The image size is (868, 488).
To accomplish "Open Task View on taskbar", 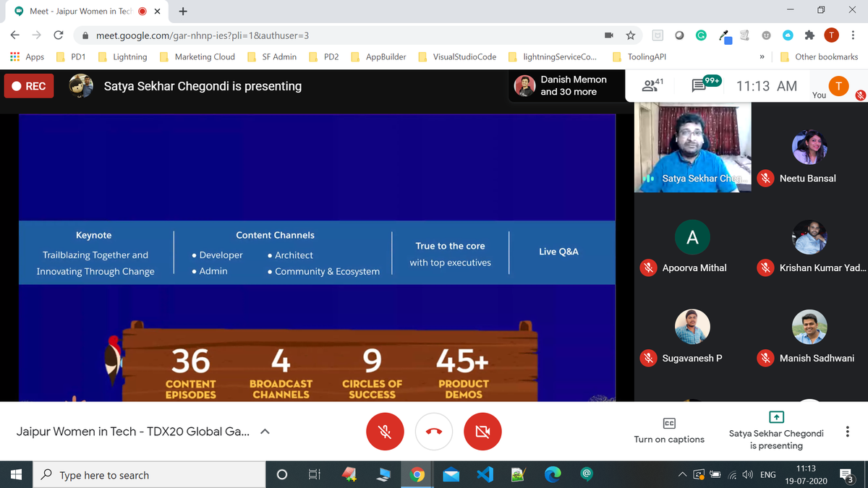I will (x=315, y=474).
